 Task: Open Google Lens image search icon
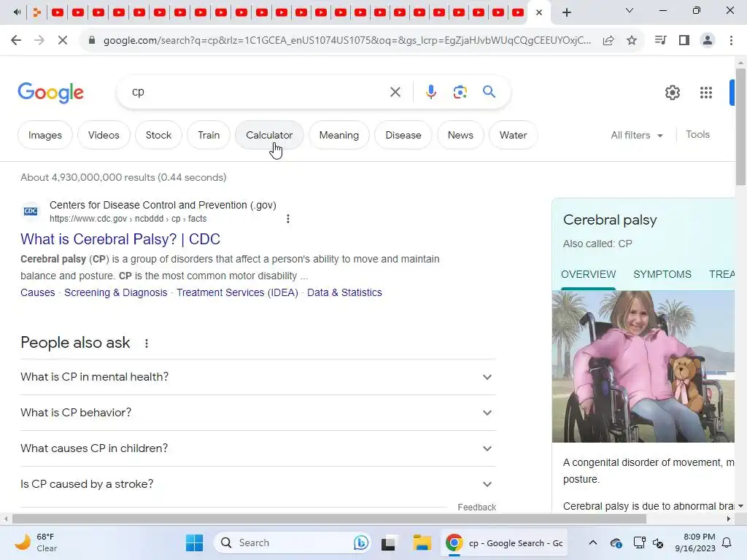pyautogui.click(x=460, y=92)
